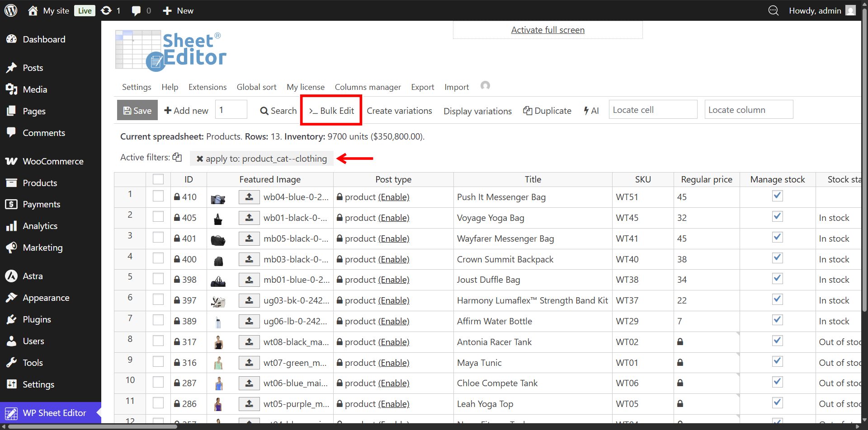Screen dimensions: 868x430
Task: Toggle the select-all checkbox in header
Action: point(158,179)
